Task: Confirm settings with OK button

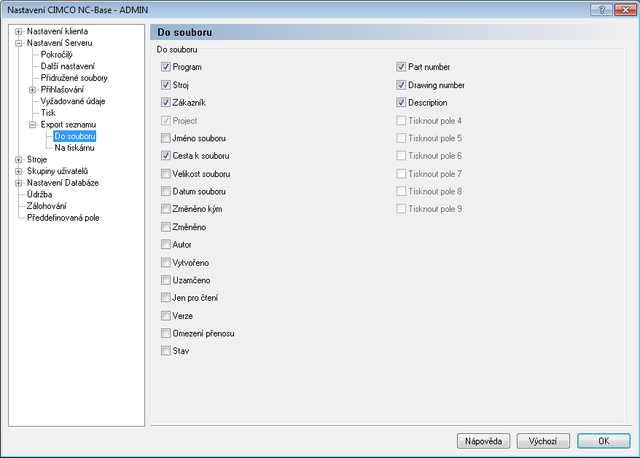Action: pos(604,441)
